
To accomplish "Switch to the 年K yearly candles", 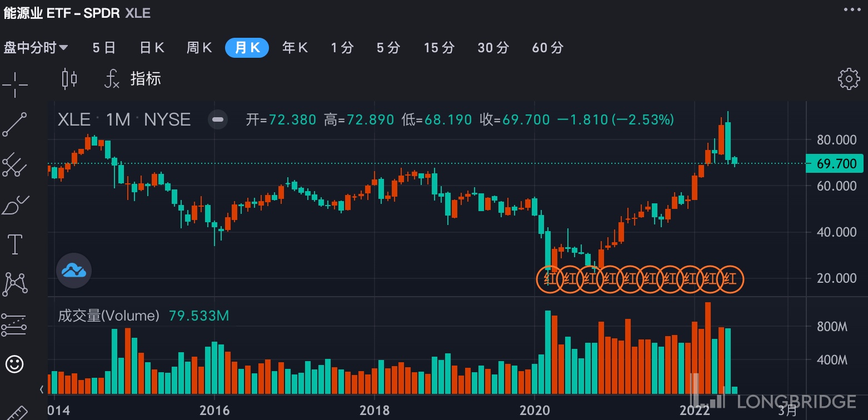I will (295, 48).
